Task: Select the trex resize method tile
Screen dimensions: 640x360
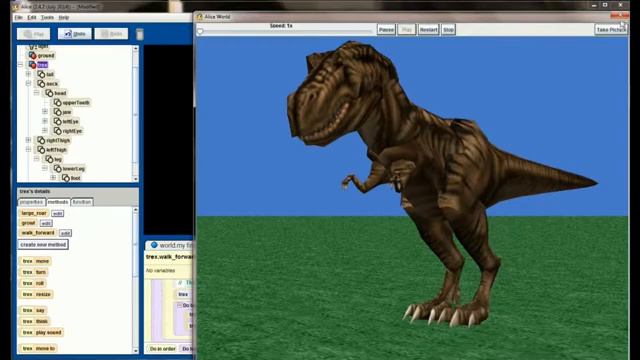Action: [x=36, y=294]
